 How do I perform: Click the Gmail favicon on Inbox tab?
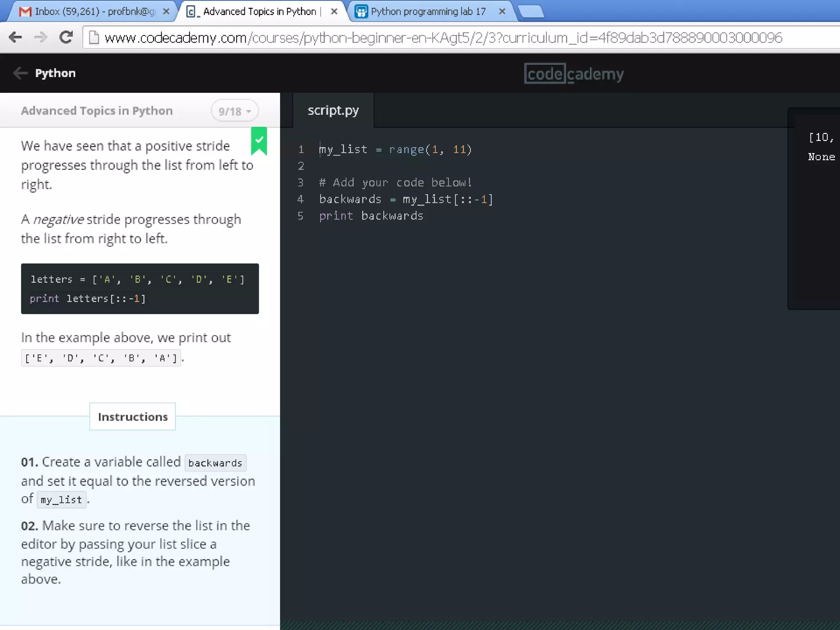click(x=25, y=11)
